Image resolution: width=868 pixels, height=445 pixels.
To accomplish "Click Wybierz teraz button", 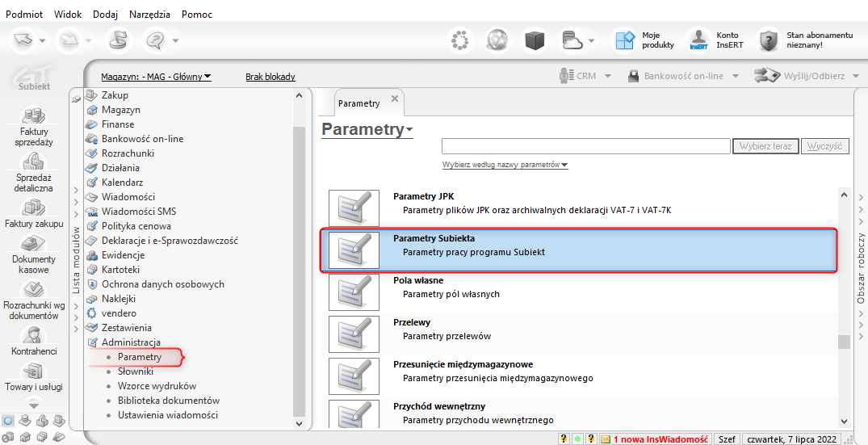I will point(765,146).
